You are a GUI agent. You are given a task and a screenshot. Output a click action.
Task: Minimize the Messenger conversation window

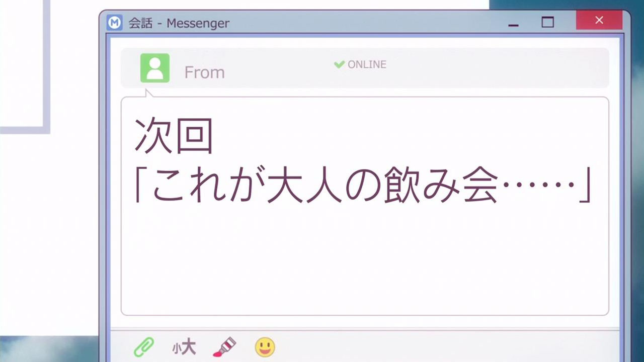click(x=513, y=22)
